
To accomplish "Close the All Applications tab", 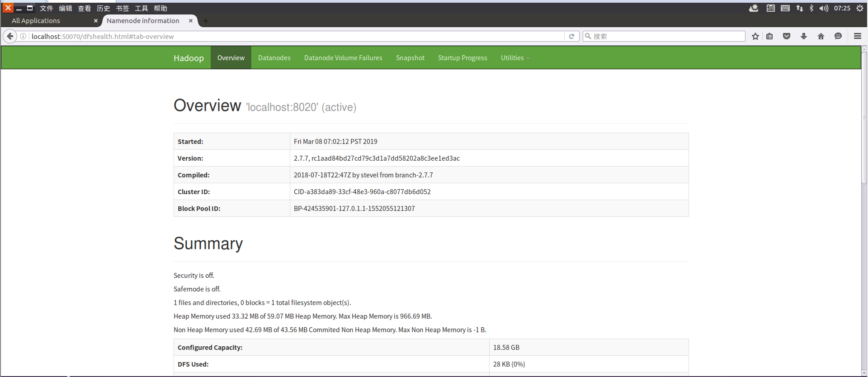I will point(96,21).
